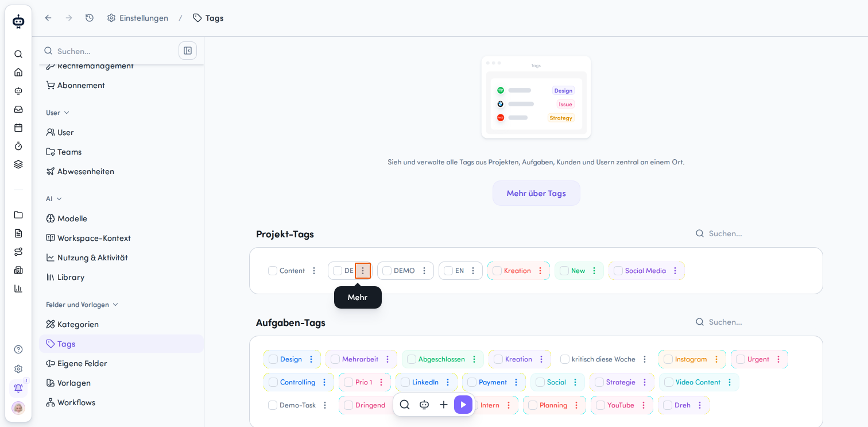Select the Social Media tag checkbox
Viewport: 868px width, 427px height.
coord(618,271)
